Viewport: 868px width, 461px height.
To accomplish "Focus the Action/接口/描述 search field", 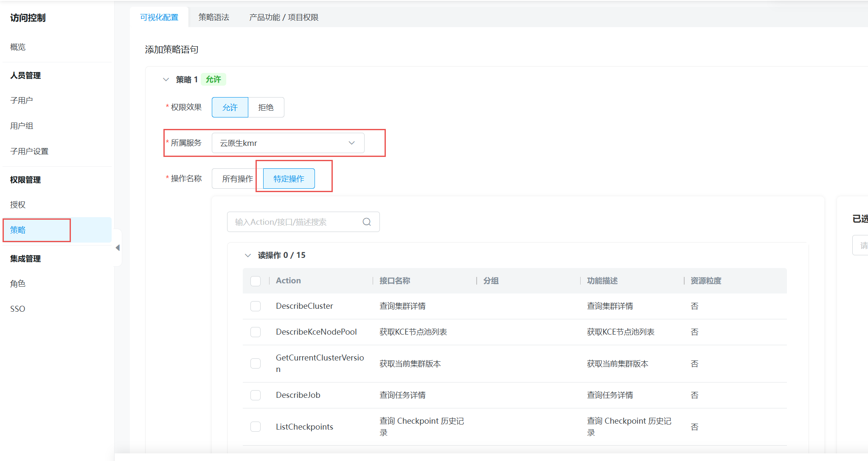I will (x=295, y=222).
